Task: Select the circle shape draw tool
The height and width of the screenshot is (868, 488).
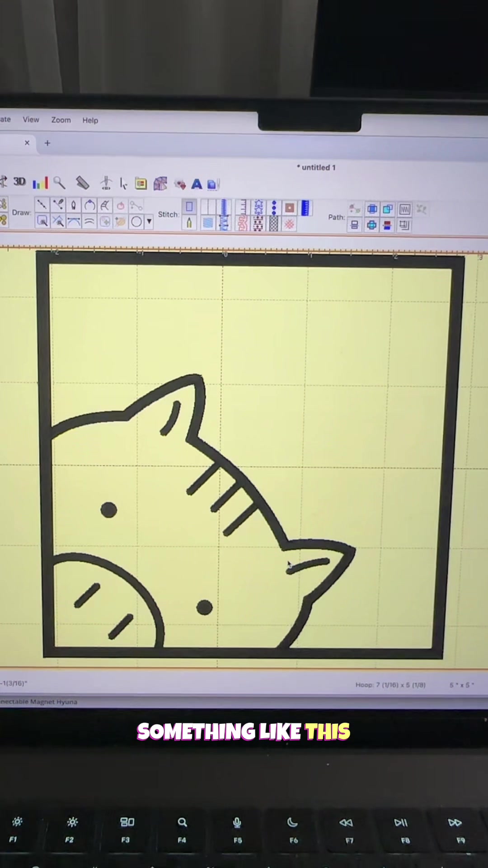Action: point(136,222)
